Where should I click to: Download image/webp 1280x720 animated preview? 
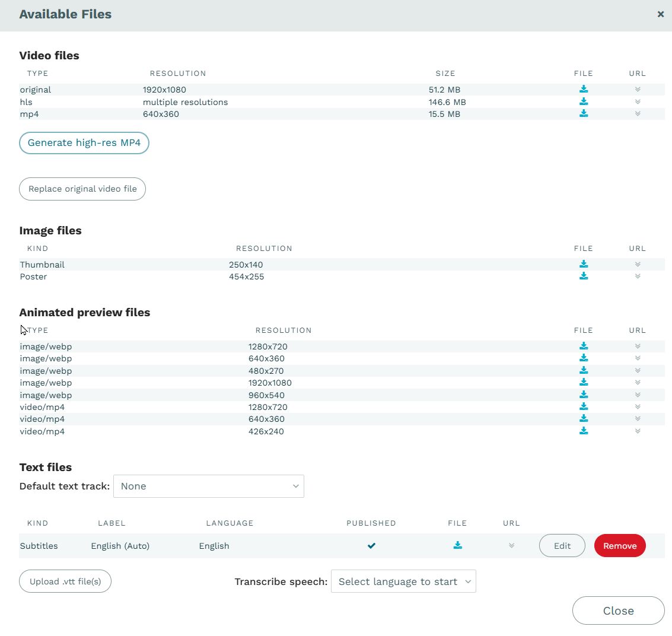(x=583, y=346)
